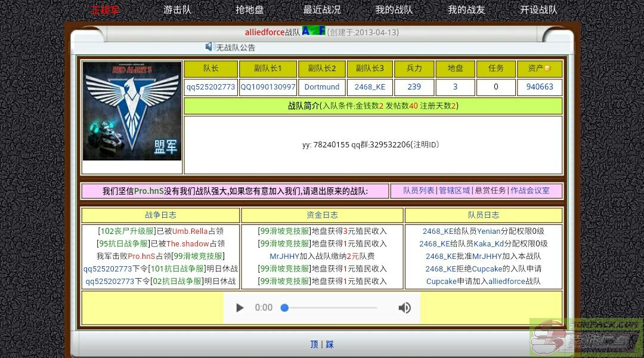Screen dimensions: 644x358
Task: Click the 顶 upvote link
Action: (x=314, y=344)
